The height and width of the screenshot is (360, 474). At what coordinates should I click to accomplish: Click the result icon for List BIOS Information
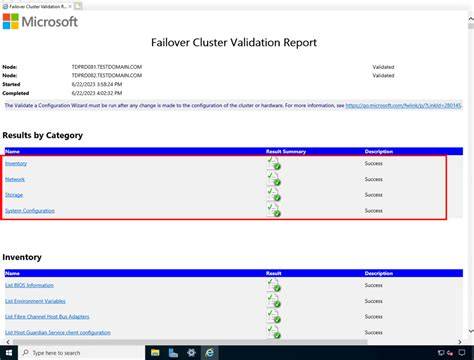pos(274,285)
